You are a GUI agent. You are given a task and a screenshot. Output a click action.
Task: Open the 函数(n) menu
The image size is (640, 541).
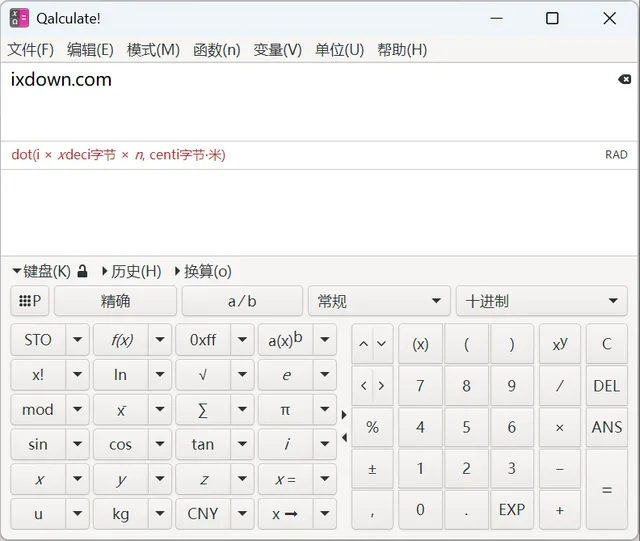tap(217, 50)
